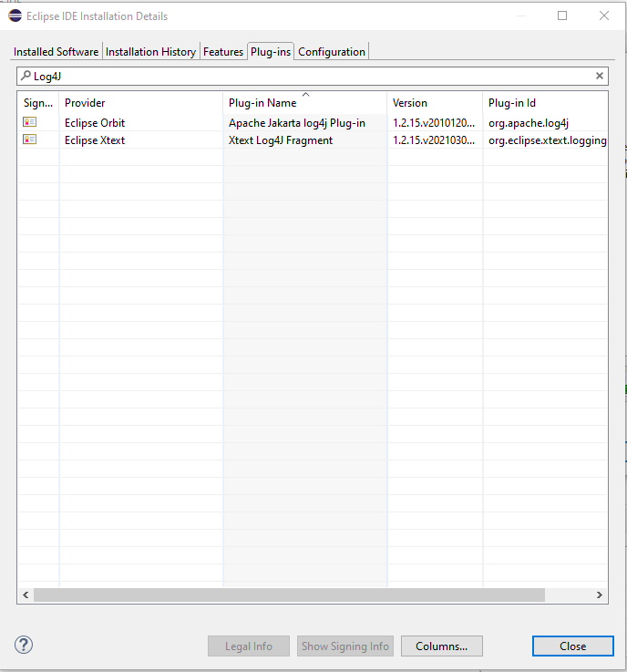Sort by the Sign... column header
The height and width of the screenshot is (672, 627).
38,103
